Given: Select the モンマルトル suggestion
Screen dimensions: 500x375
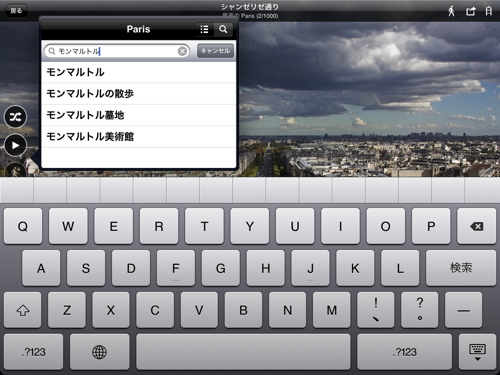Looking at the screenshot, I should coord(139,72).
